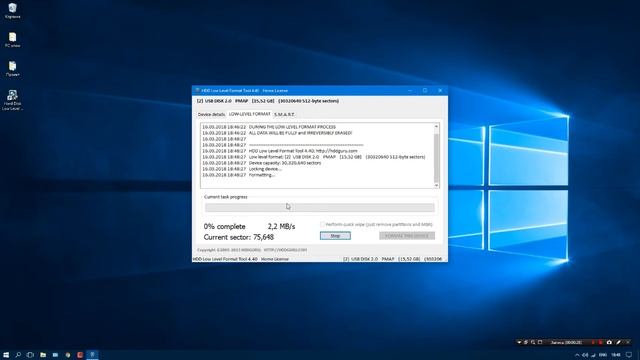Open the round browser taskbar icon

click(68, 355)
